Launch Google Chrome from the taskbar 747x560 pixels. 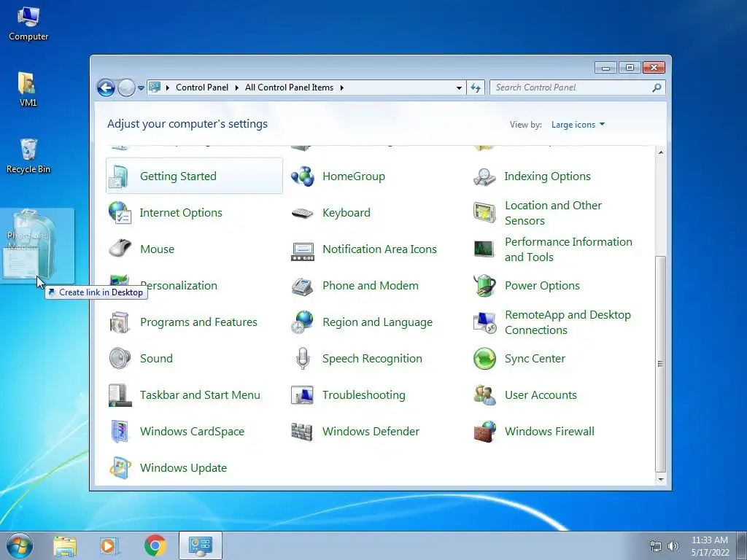(x=155, y=545)
